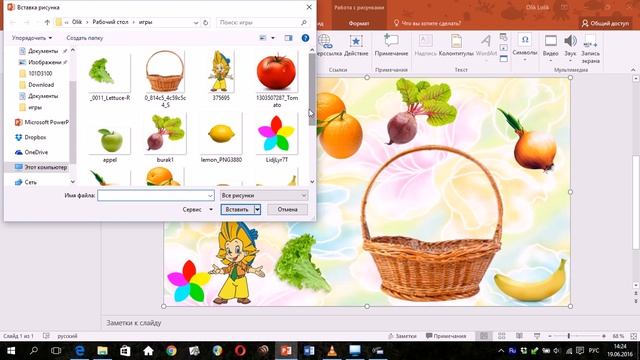This screenshot has width=640, height=360.
Task: Select Этот компьютер in navigation pane
Action: click(x=40, y=167)
